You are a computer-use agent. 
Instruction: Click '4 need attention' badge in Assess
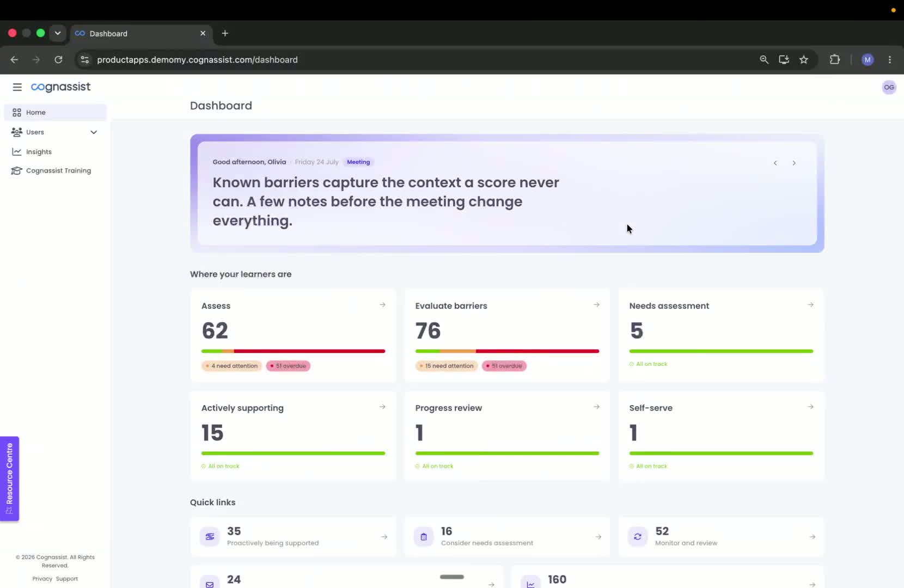pyautogui.click(x=232, y=366)
